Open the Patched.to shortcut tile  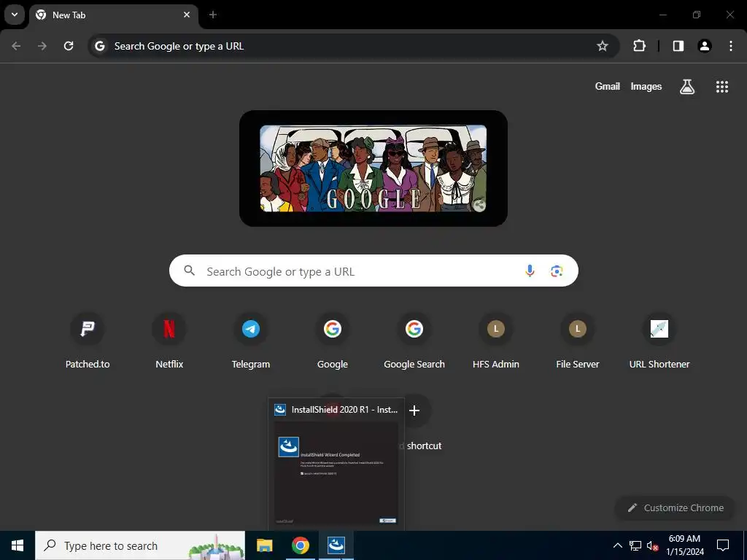click(88, 342)
